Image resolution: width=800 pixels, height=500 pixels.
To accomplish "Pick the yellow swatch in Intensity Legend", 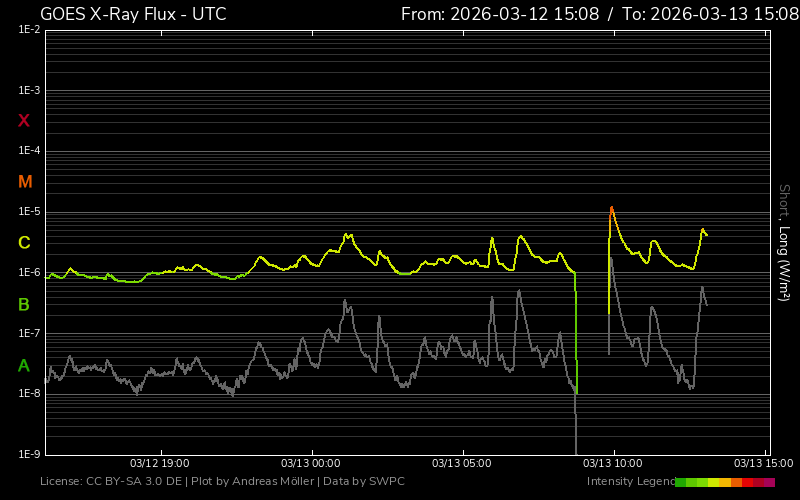I will 713,482.
